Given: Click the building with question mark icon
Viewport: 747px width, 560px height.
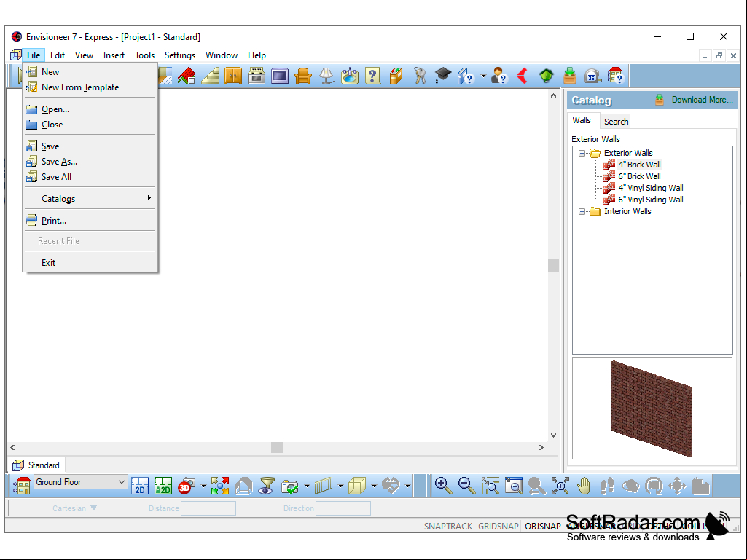Looking at the screenshot, I should click(616, 76).
